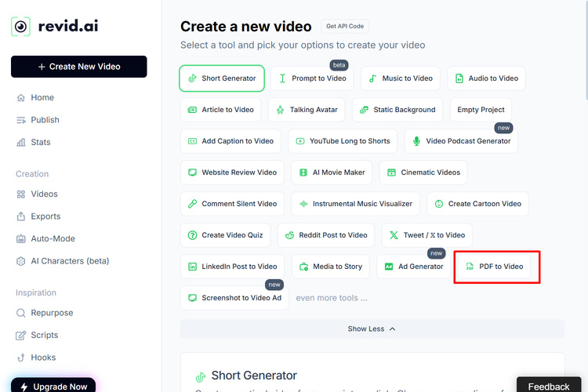Click the Videos grid icon

click(x=21, y=194)
